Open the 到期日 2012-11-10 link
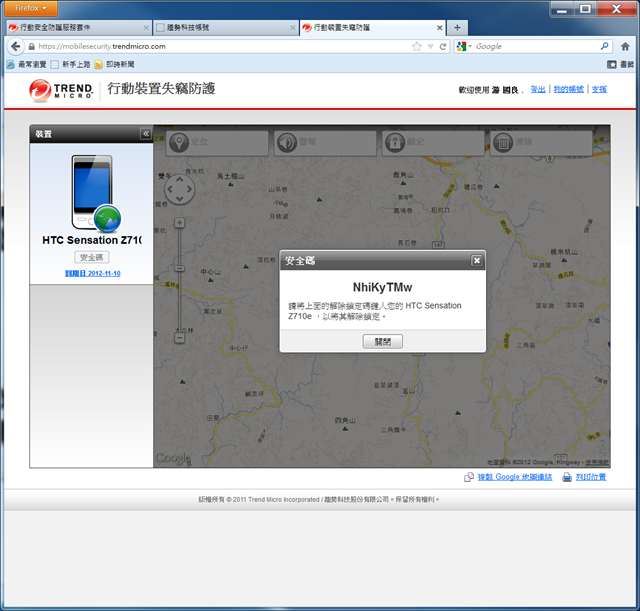Screen dimensions: 640x611 pos(93,273)
